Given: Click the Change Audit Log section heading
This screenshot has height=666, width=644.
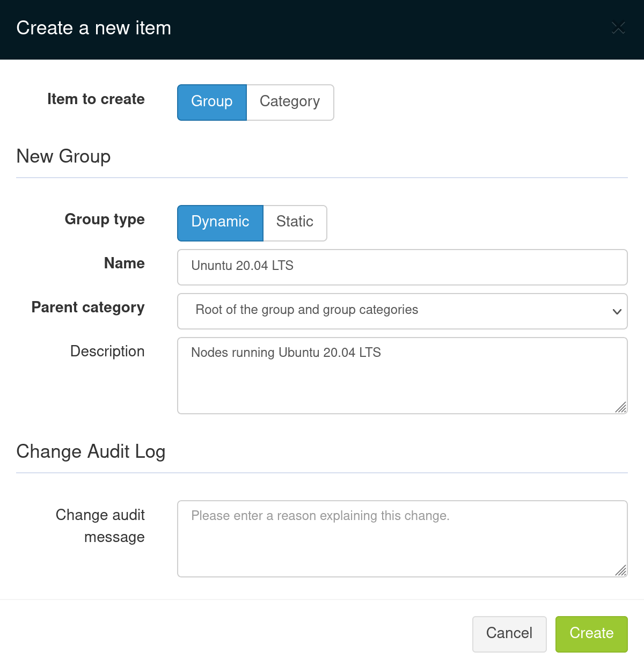Looking at the screenshot, I should pos(91,452).
